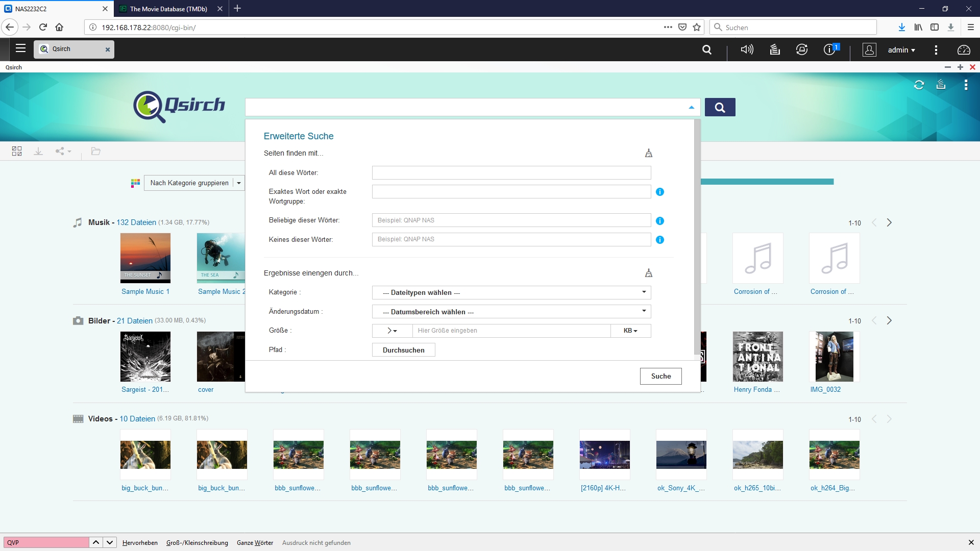980x551 pixels.
Task: Click the blue magnifier search button
Action: pyautogui.click(x=720, y=107)
